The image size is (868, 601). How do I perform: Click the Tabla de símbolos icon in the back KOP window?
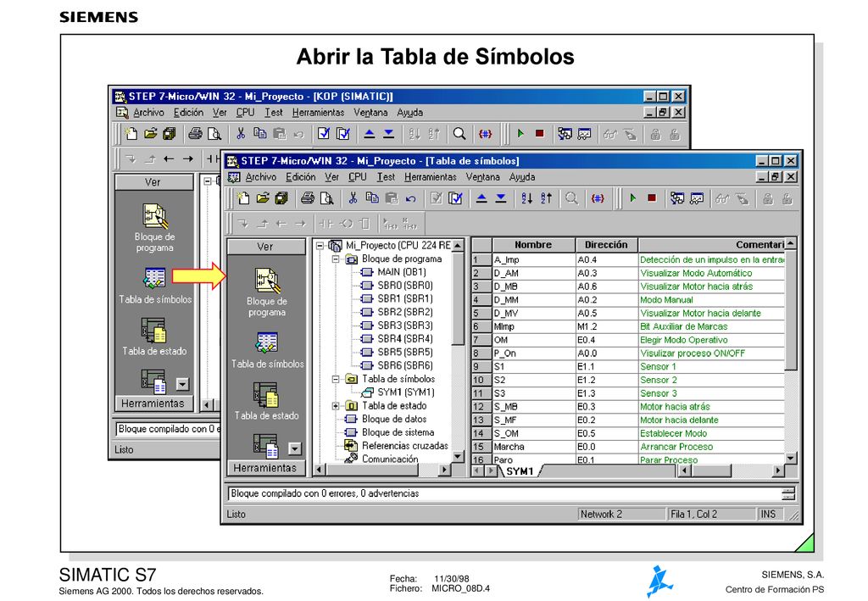154,278
